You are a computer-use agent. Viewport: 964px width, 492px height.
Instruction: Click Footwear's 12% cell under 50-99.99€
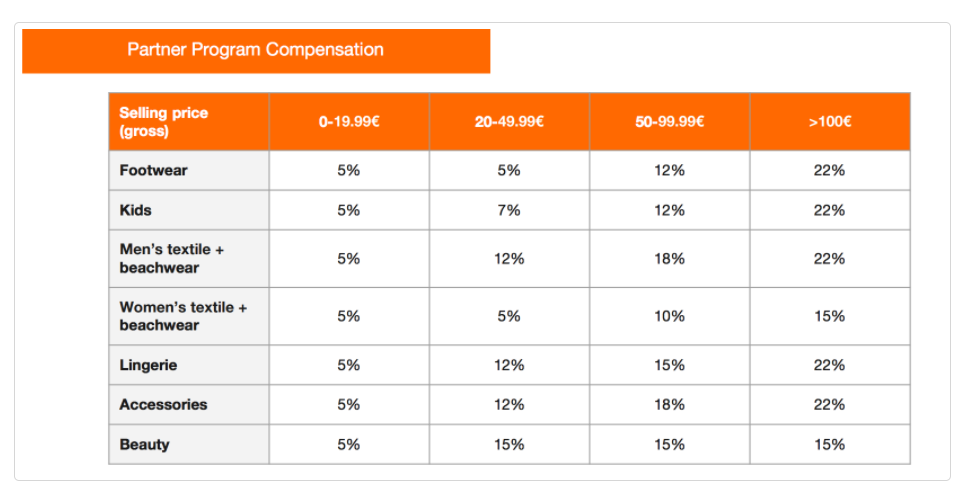pyautogui.click(x=669, y=171)
